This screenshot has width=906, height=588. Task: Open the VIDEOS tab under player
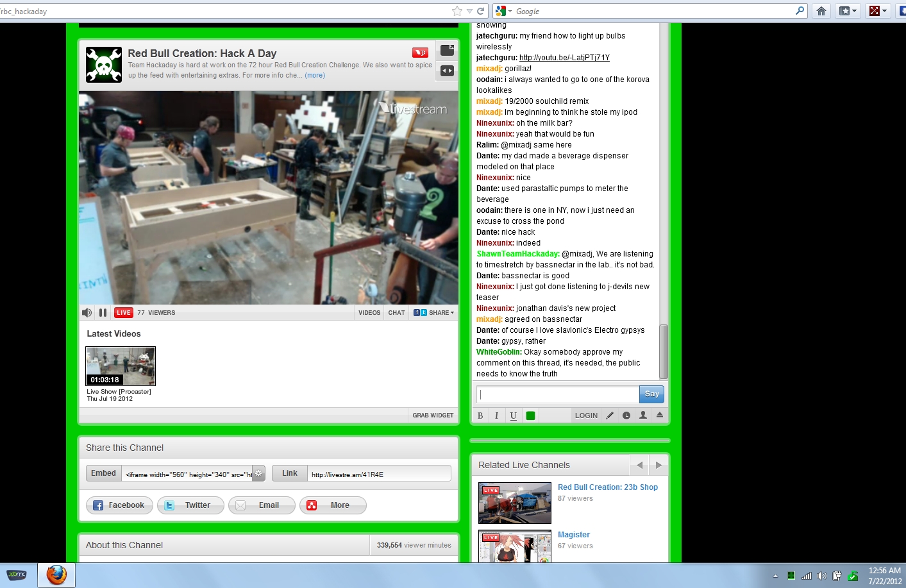(369, 313)
